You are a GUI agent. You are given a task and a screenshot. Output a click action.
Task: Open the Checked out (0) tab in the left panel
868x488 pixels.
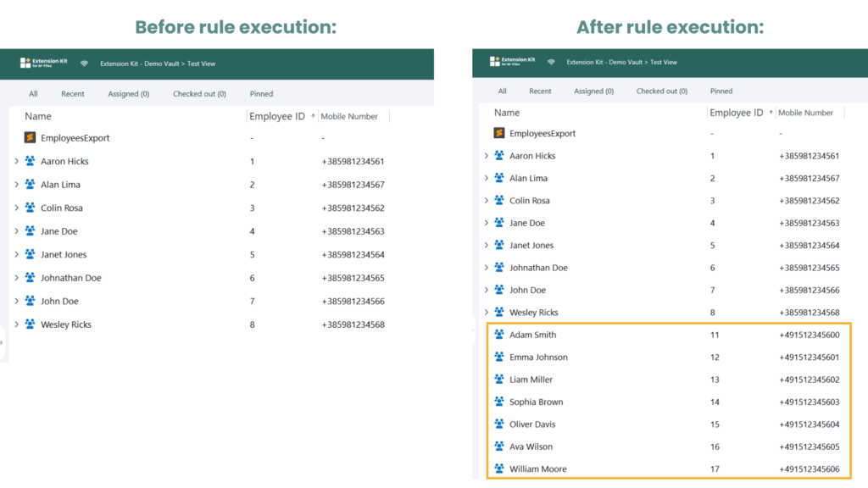pyautogui.click(x=199, y=94)
